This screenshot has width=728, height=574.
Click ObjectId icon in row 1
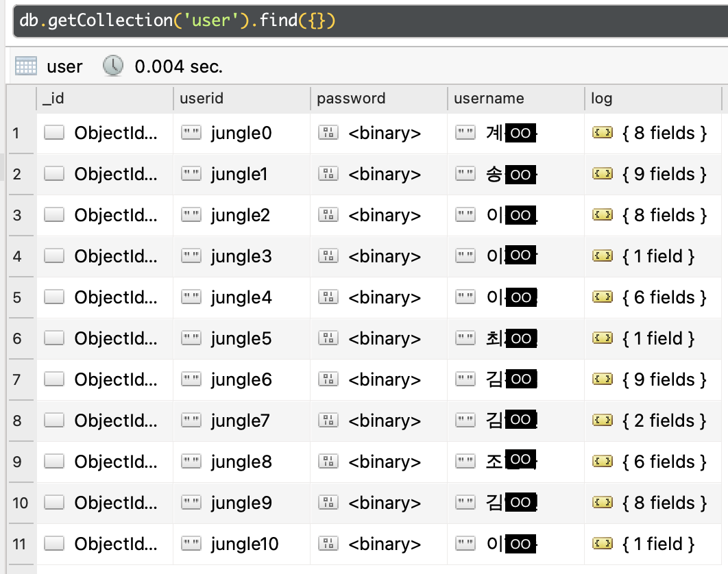(x=54, y=133)
